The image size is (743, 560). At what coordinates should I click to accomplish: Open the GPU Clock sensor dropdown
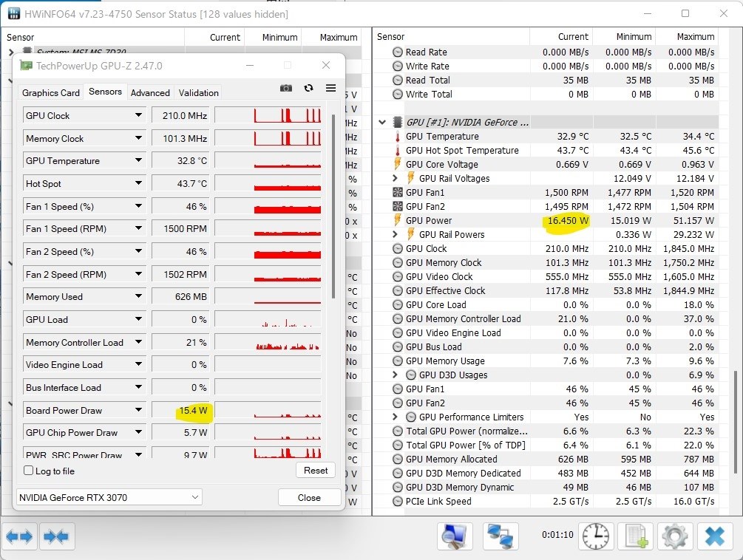(138, 115)
